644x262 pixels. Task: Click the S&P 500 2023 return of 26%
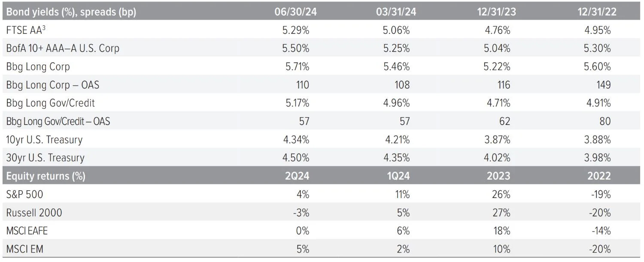[501, 195]
